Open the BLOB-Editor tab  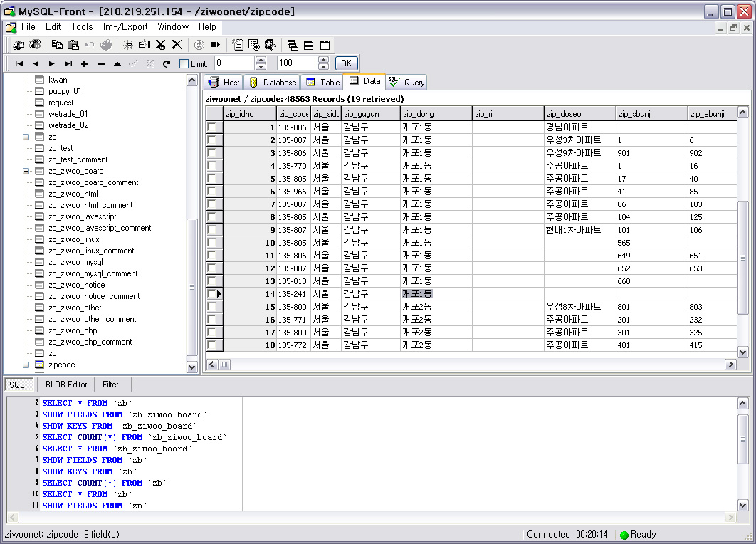point(66,385)
